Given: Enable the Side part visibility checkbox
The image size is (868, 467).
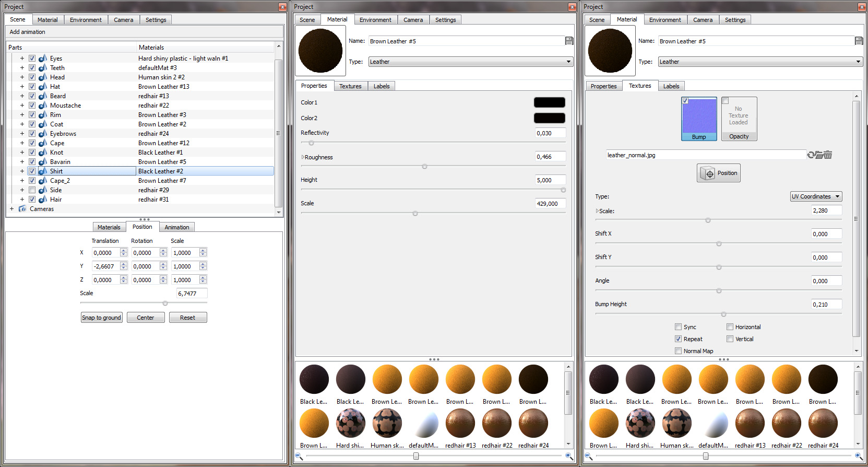Looking at the screenshot, I should (x=32, y=190).
